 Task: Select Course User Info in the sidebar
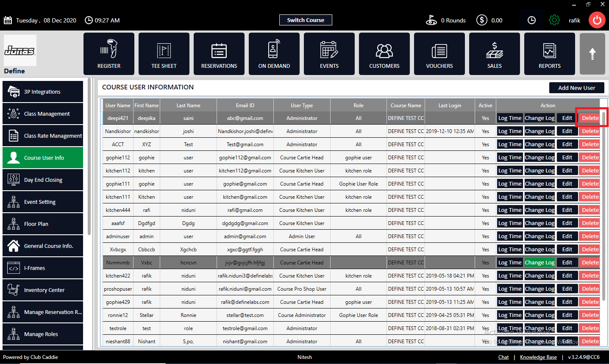pyautogui.click(x=43, y=158)
